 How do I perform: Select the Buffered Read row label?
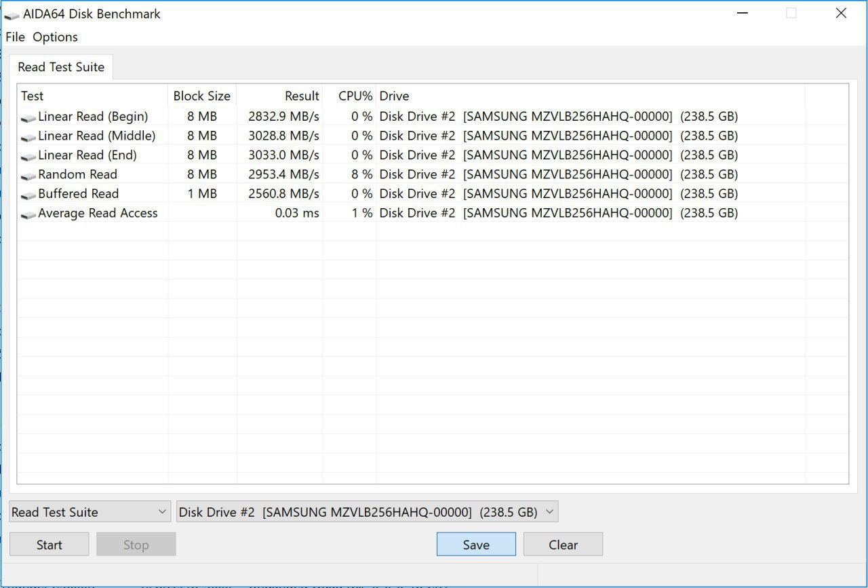78,193
